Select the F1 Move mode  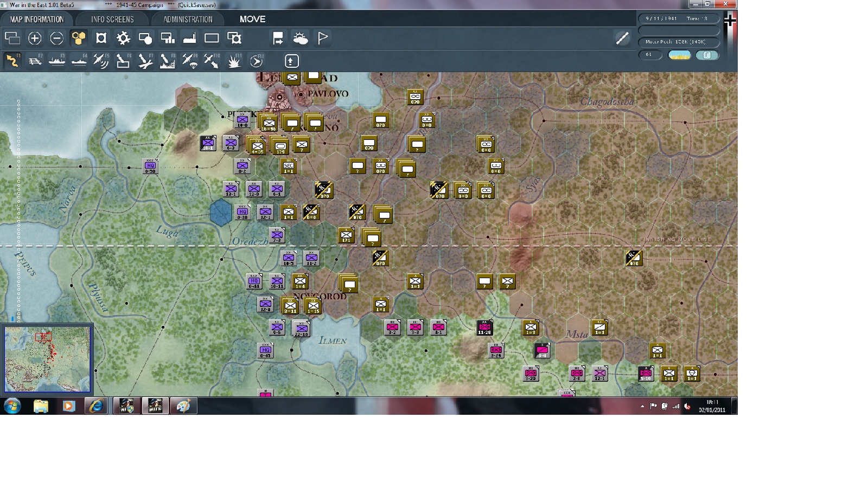point(12,61)
